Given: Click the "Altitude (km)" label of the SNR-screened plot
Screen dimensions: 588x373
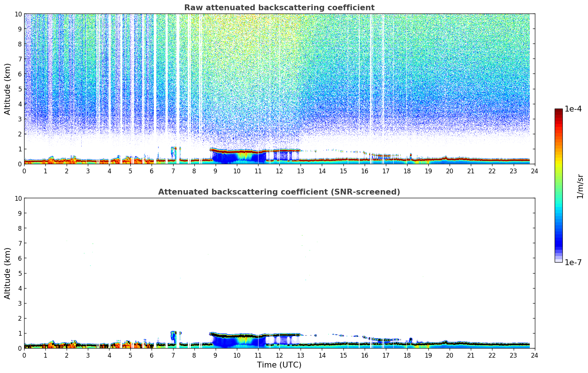Looking at the screenshot, I should coord(8,273).
